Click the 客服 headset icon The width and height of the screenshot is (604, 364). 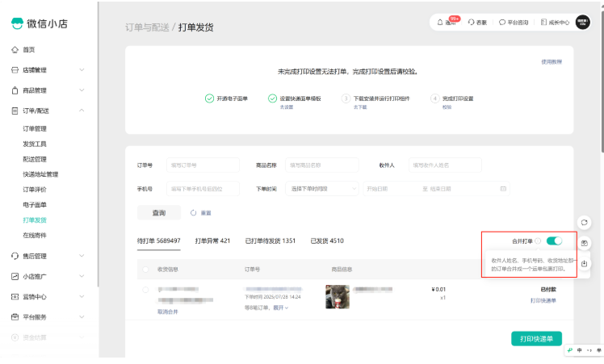pyautogui.click(x=472, y=23)
